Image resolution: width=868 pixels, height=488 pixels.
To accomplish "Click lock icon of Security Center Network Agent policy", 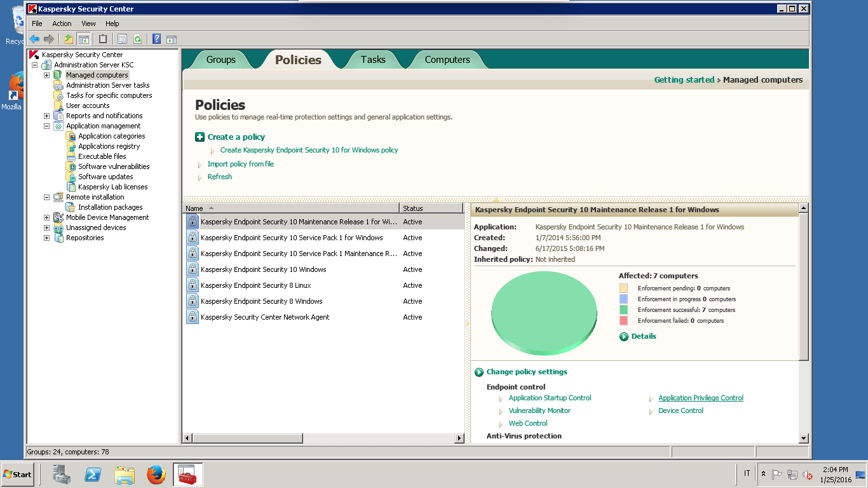I will [x=193, y=317].
